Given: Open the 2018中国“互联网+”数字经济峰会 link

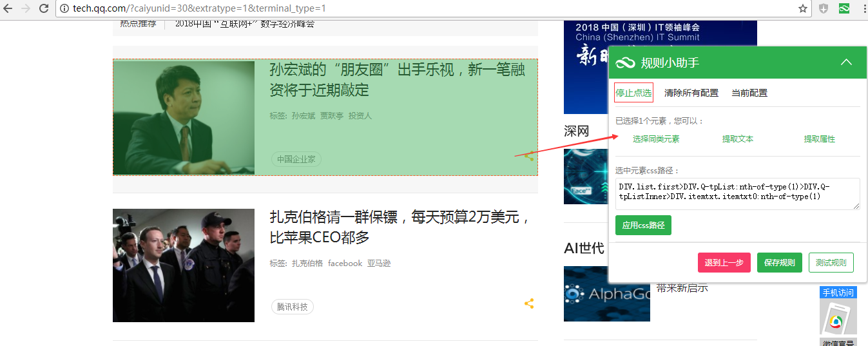Looking at the screenshot, I should [x=245, y=24].
